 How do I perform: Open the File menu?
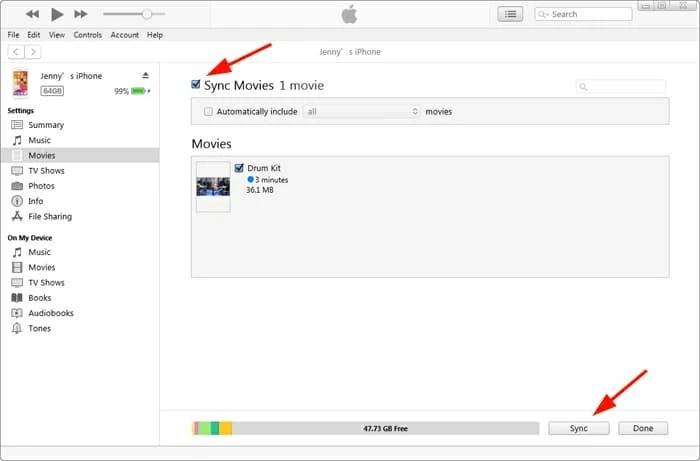click(x=13, y=35)
